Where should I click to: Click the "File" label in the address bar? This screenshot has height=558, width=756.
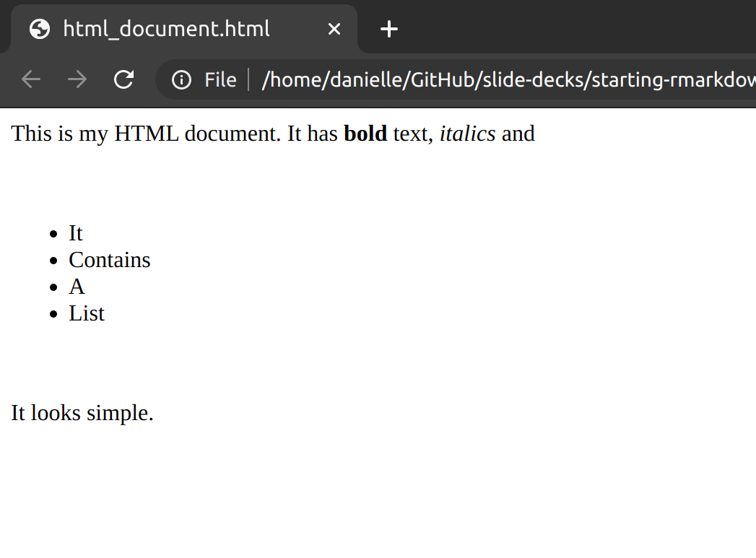[x=220, y=79]
